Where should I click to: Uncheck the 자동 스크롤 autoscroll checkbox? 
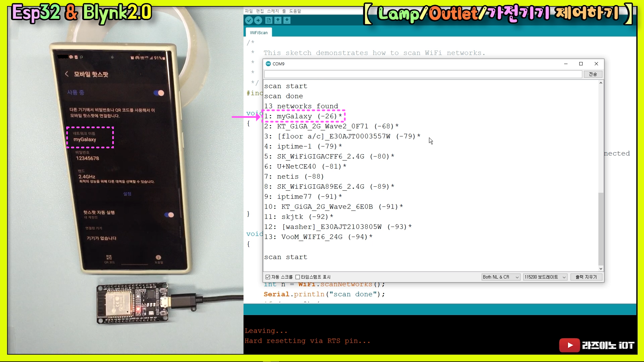268,277
